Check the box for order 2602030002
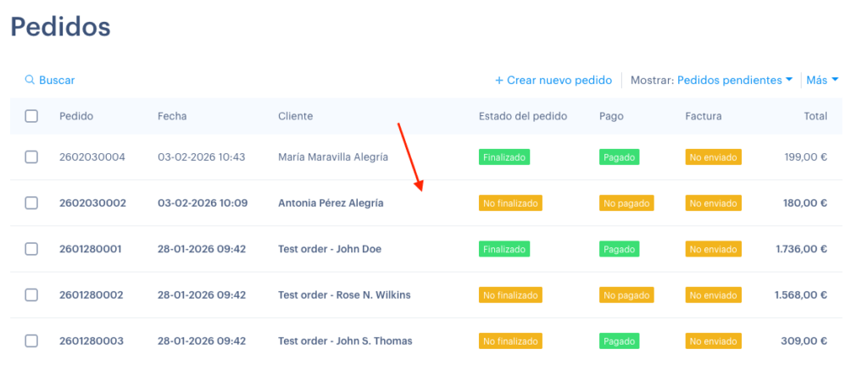 coord(31,203)
